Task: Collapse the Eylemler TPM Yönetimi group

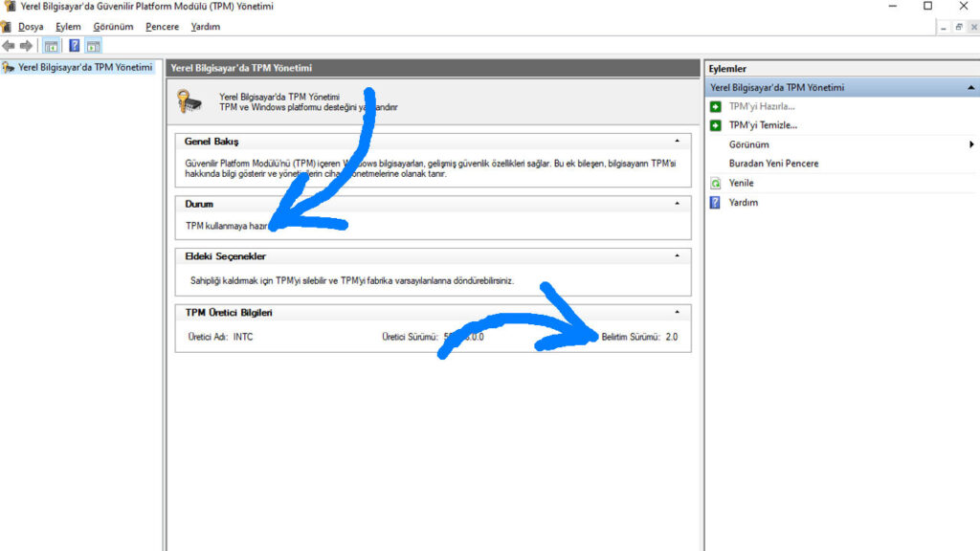Action: click(x=971, y=87)
